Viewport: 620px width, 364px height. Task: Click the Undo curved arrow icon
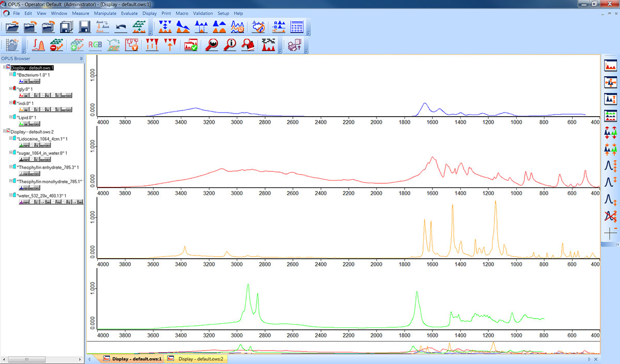[x=120, y=27]
